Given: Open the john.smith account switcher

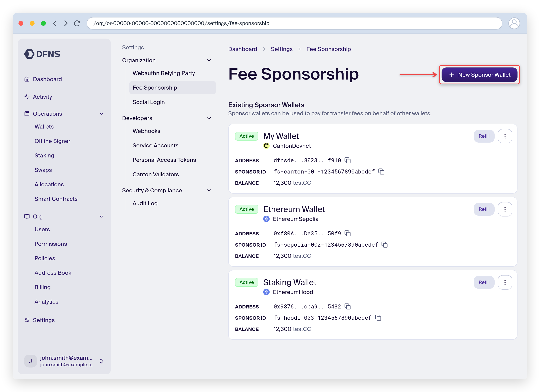Looking at the screenshot, I should (x=64, y=361).
